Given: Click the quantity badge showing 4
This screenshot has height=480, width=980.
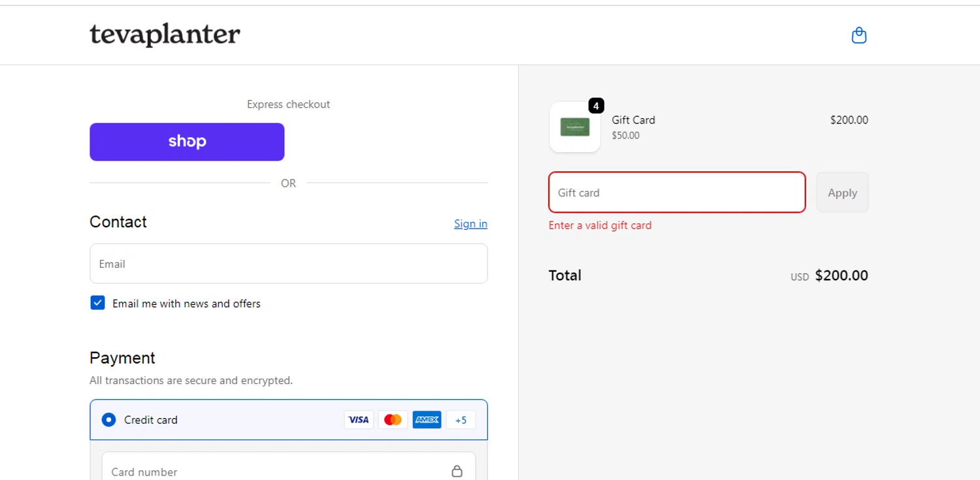Looking at the screenshot, I should (596, 105).
